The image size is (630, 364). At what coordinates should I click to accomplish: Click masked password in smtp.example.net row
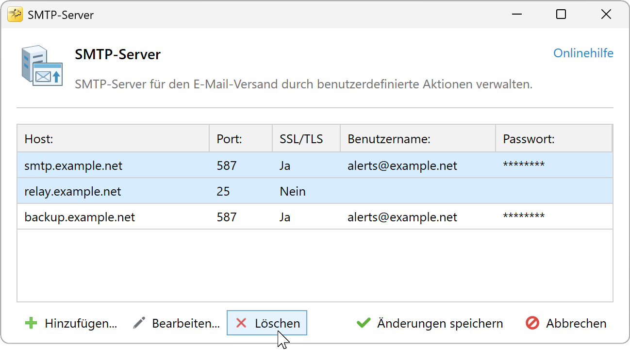[524, 165]
